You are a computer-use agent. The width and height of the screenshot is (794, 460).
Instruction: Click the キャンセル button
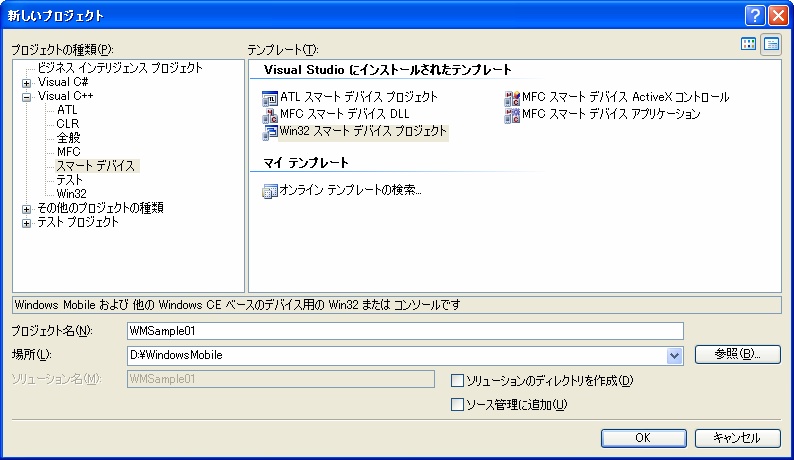pos(737,438)
